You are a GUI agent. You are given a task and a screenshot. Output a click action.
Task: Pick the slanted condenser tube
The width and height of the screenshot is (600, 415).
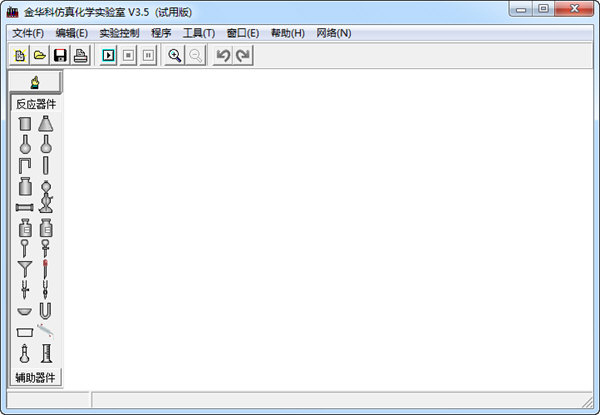[45, 331]
